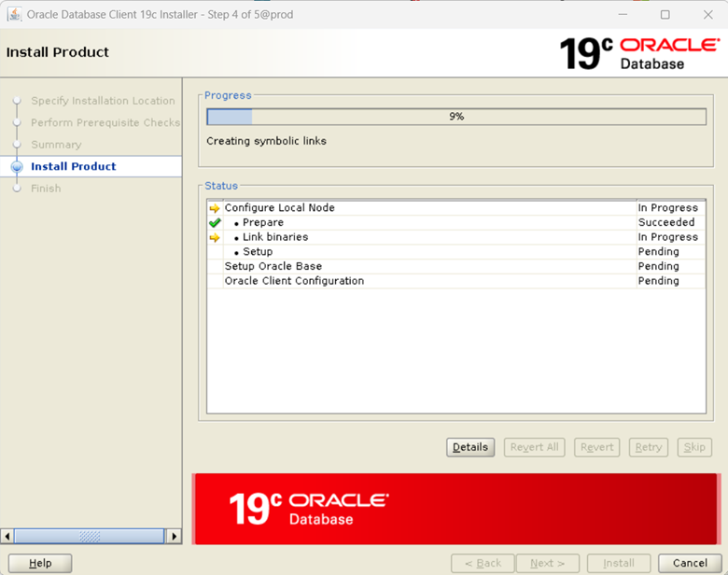Select the Perform Prerequisite Checks step
728x575 pixels.
pyautogui.click(x=105, y=122)
